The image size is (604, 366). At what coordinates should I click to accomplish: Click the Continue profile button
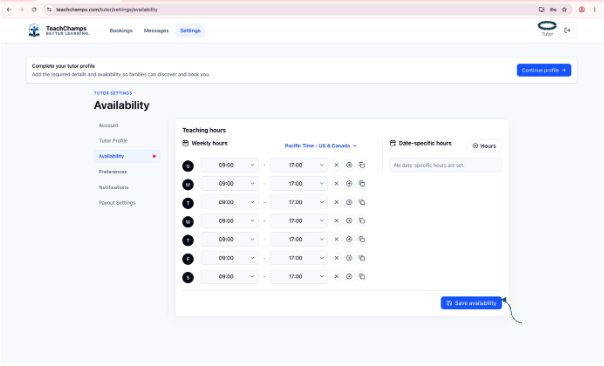[544, 70]
